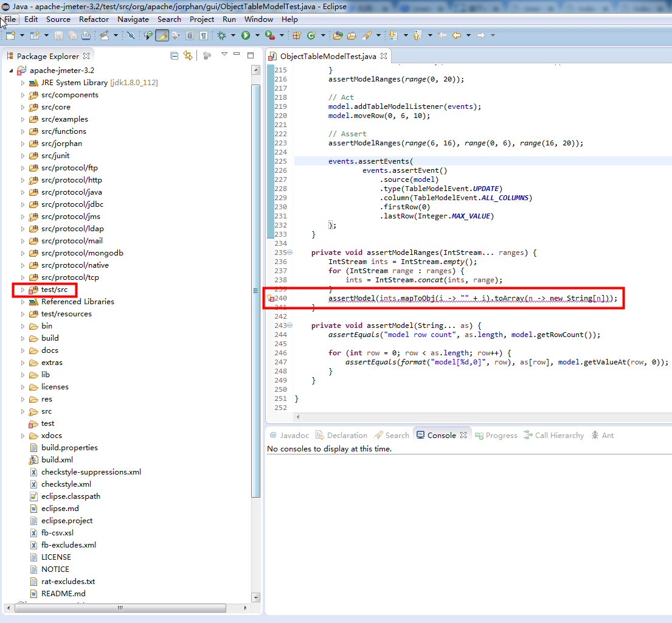Image resolution: width=672 pixels, height=623 pixels.
Task: Click the Run External Tools icon
Action: [270, 35]
